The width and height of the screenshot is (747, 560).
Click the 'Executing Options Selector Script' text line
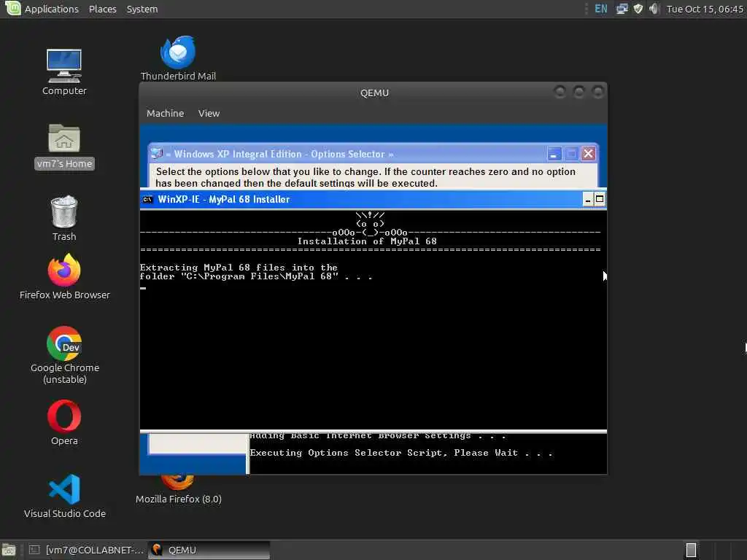point(401,453)
